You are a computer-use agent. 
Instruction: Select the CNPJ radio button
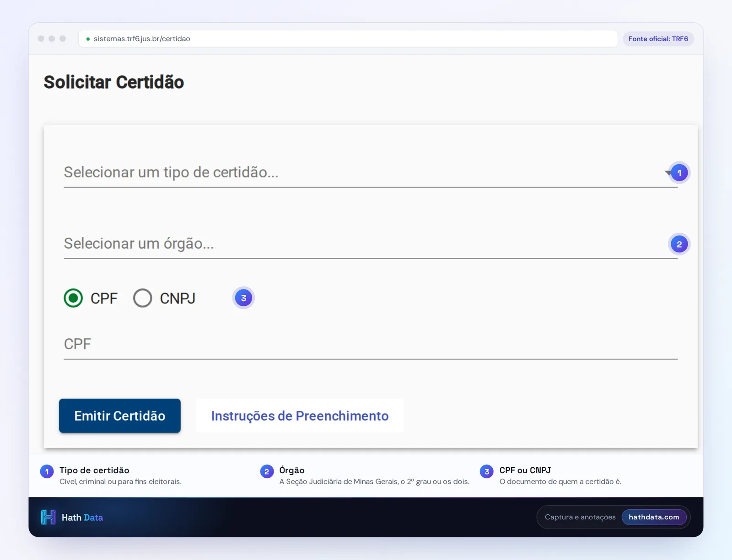(143, 298)
